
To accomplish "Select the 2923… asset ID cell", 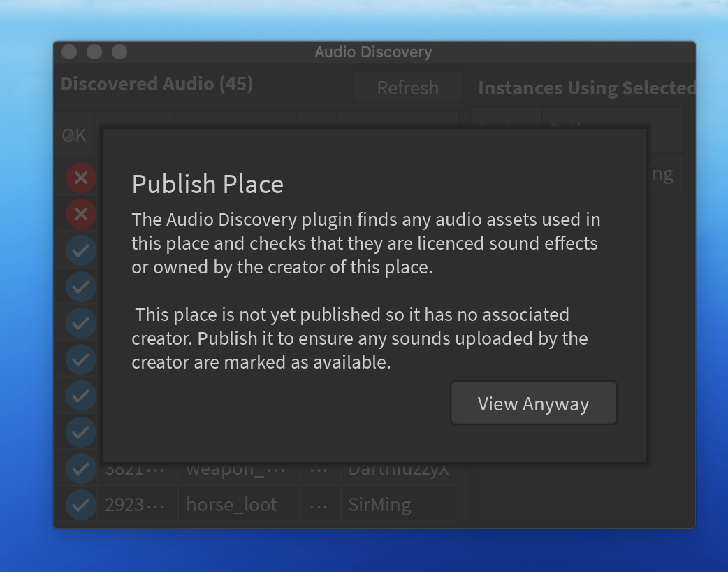I will [137, 505].
